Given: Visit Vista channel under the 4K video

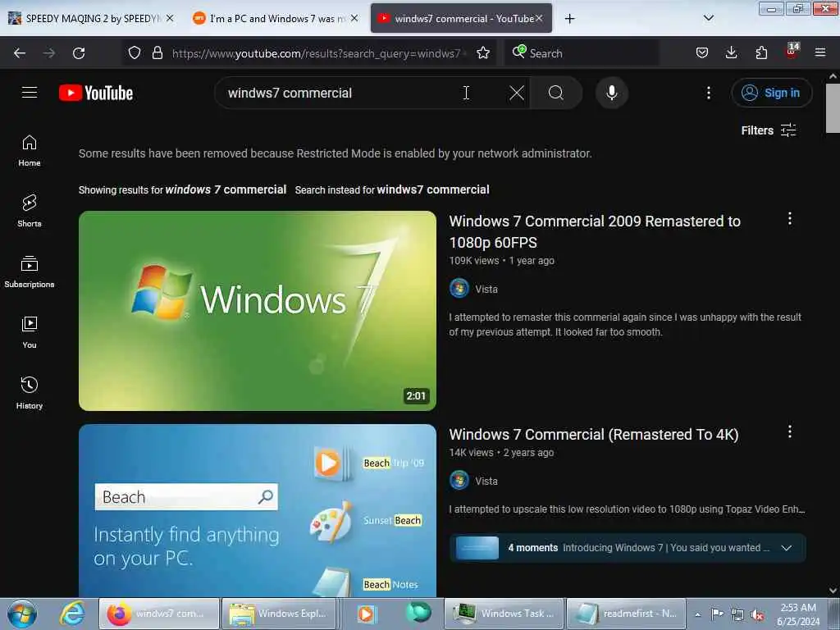Looking at the screenshot, I should [486, 481].
